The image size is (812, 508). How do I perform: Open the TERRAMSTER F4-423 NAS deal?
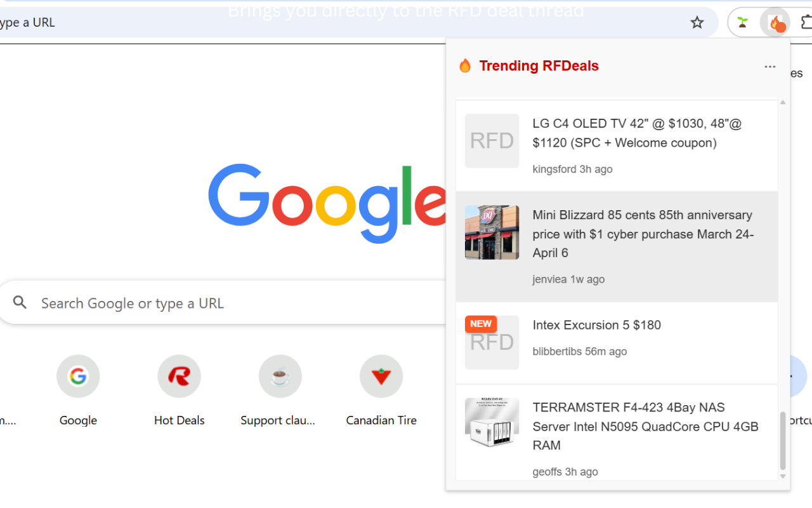[617, 432]
